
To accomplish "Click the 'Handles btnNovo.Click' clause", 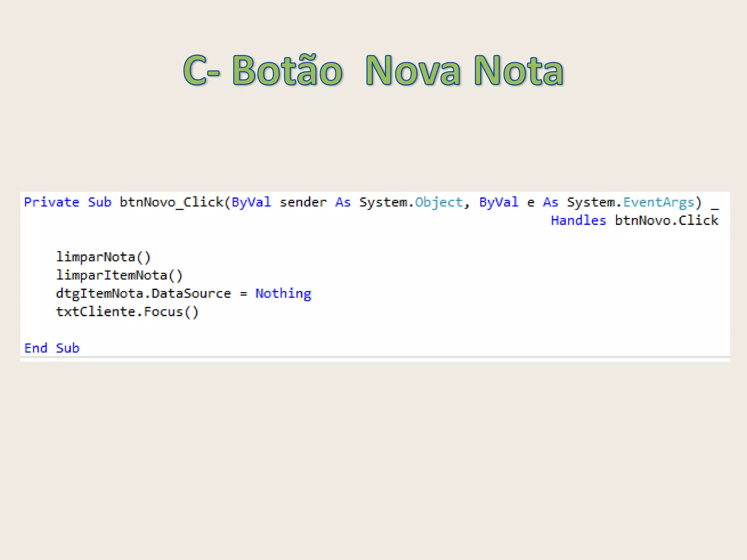I will pos(635,221).
